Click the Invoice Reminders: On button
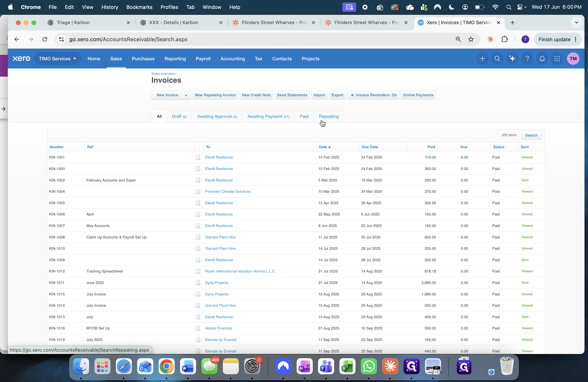The height and width of the screenshot is (382, 588). (x=373, y=95)
